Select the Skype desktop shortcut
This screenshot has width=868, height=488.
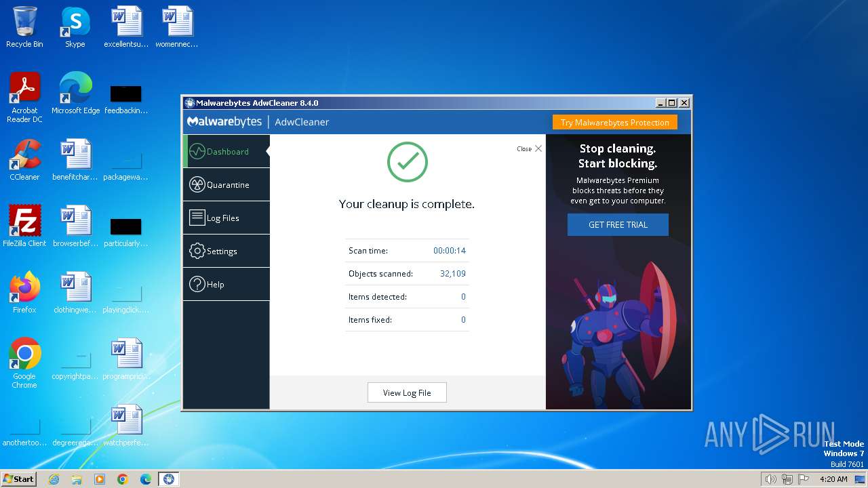[75, 27]
